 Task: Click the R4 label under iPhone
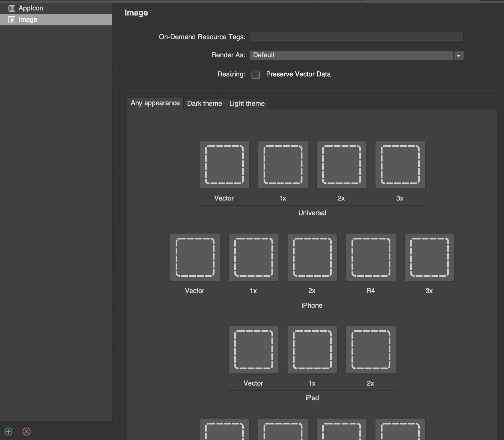[x=371, y=291]
